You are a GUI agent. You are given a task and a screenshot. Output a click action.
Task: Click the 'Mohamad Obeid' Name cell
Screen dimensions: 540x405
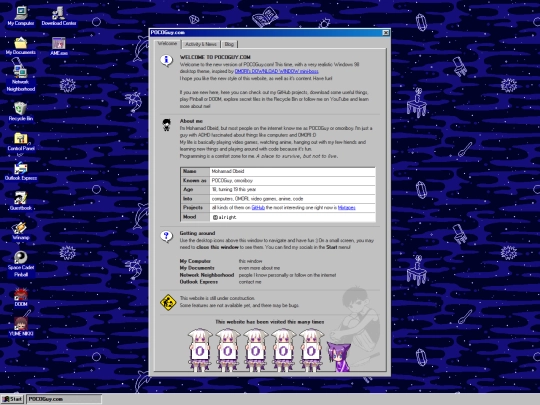coord(292,172)
